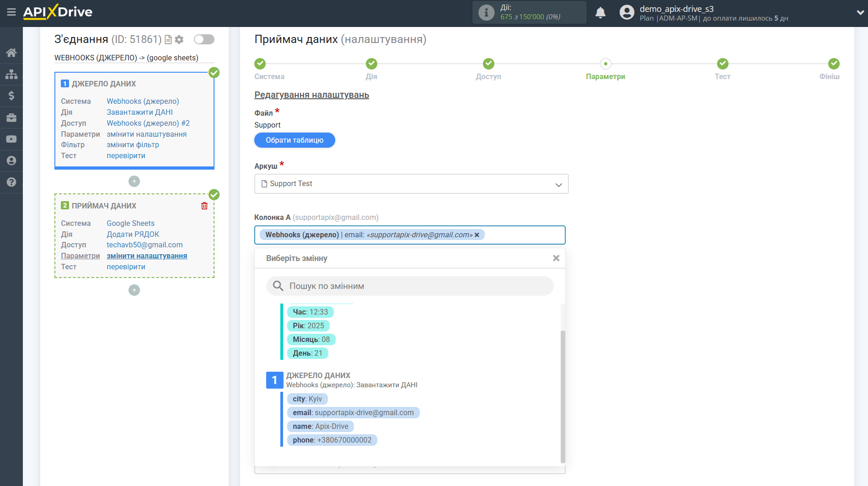Open the home sidebar icon
This screenshot has height=486, width=868.
tap(11, 53)
